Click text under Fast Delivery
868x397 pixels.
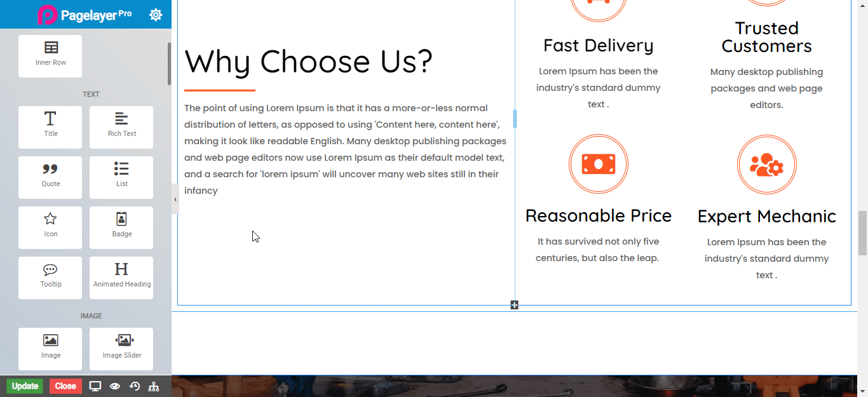click(599, 88)
